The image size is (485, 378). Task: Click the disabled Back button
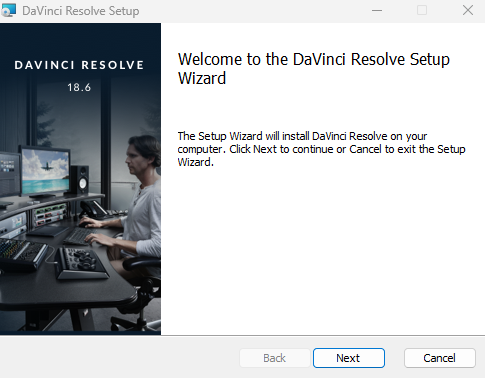tap(274, 358)
